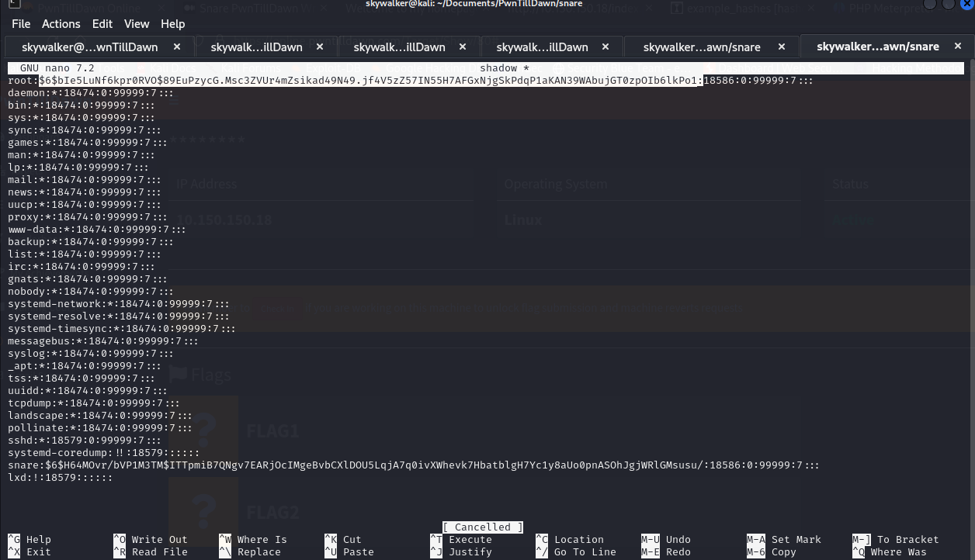Close the fifth tab, the inactive snare tab
The width and height of the screenshot is (975, 560).
tap(781, 47)
